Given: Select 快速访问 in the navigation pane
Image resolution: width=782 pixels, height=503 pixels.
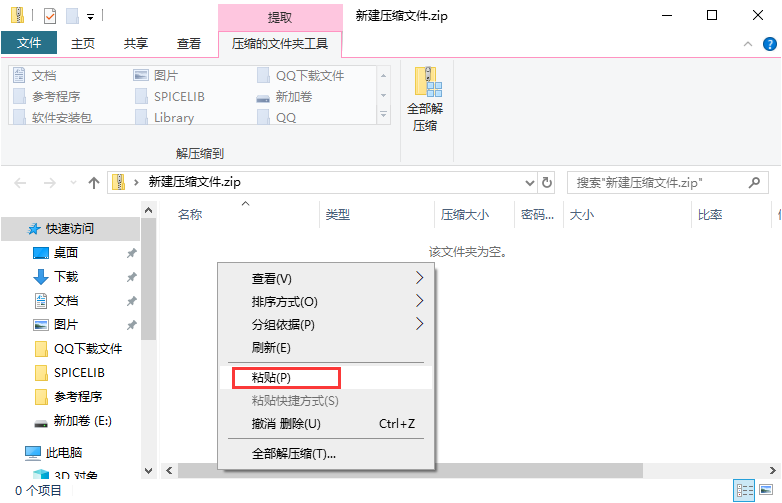Looking at the screenshot, I should coord(70,229).
